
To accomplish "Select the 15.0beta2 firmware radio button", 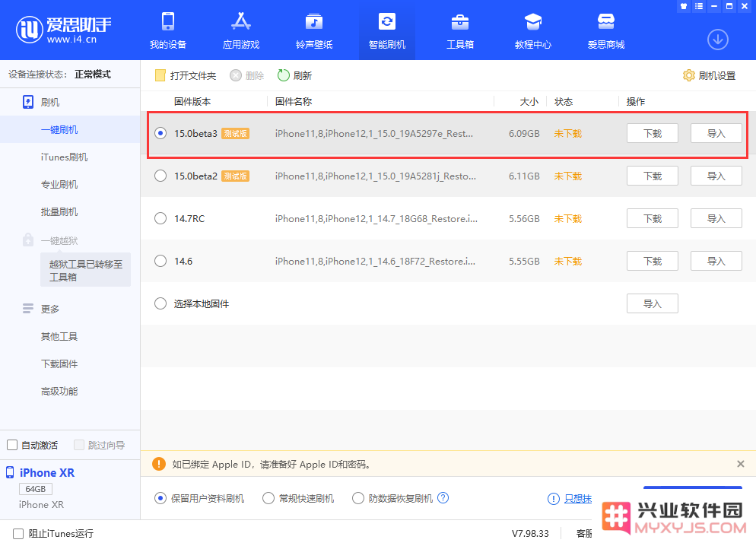I will (x=160, y=176).
